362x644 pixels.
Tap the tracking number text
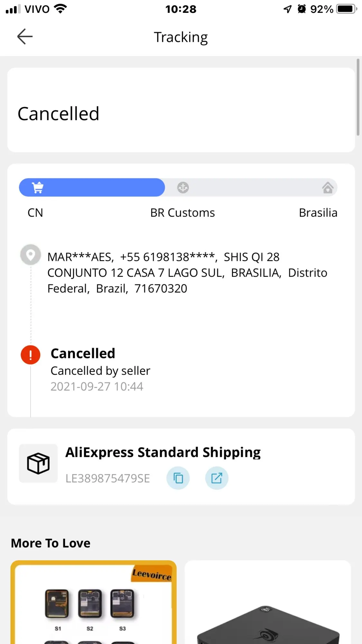[x=107, y=478]
